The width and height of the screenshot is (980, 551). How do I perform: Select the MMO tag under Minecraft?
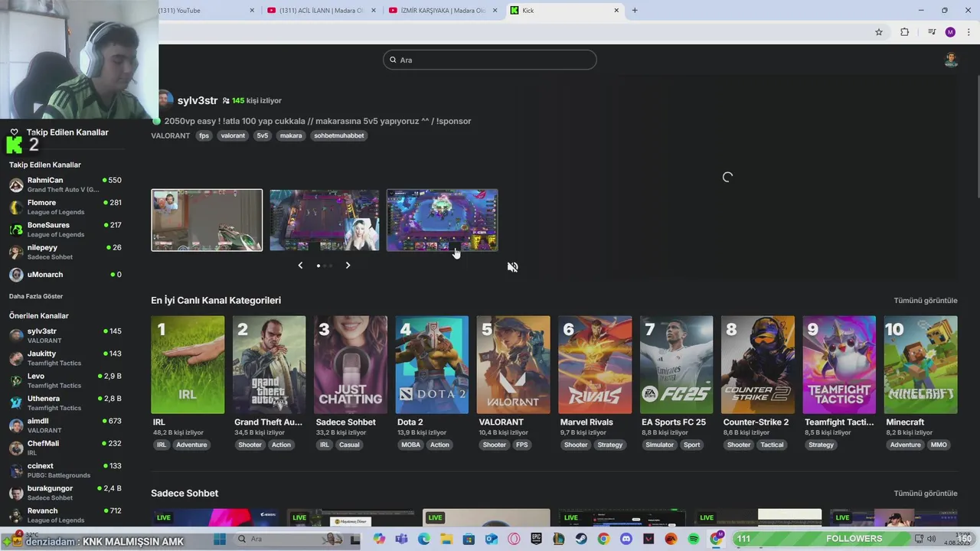tap(939, 445)
